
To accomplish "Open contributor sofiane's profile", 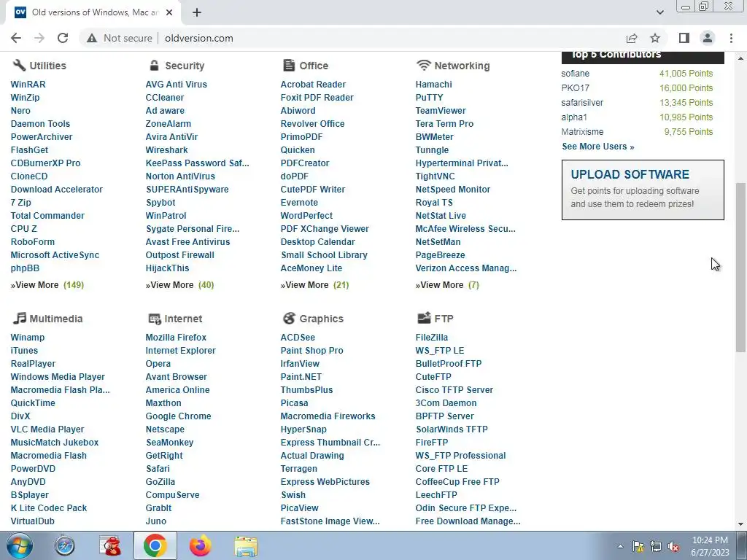I will (x=575, y=74).
